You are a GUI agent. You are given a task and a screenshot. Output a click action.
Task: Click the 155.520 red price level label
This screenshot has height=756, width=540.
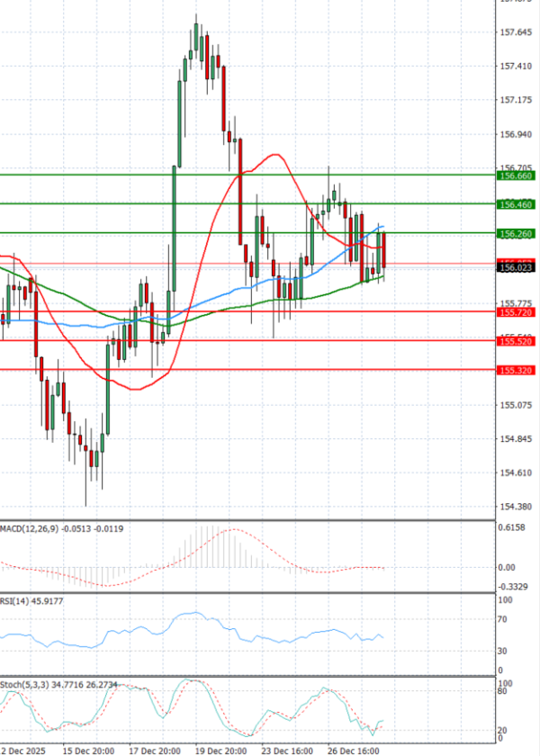[516, 341]
